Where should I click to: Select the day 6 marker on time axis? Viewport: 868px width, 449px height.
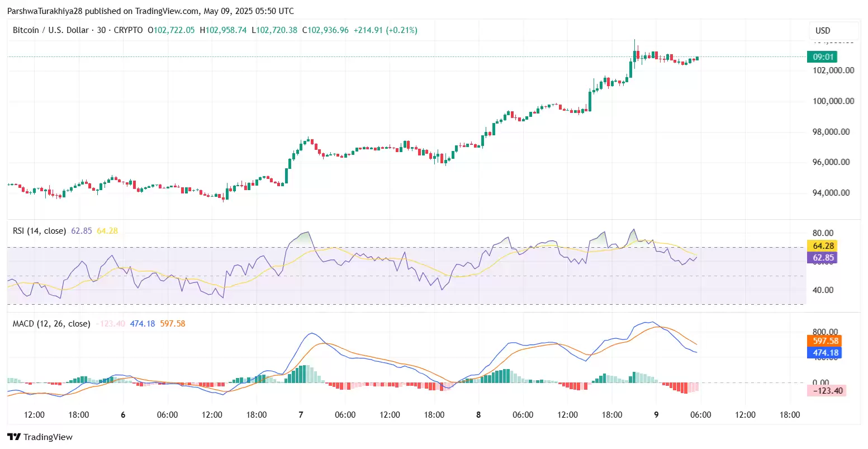pos(123,415)
